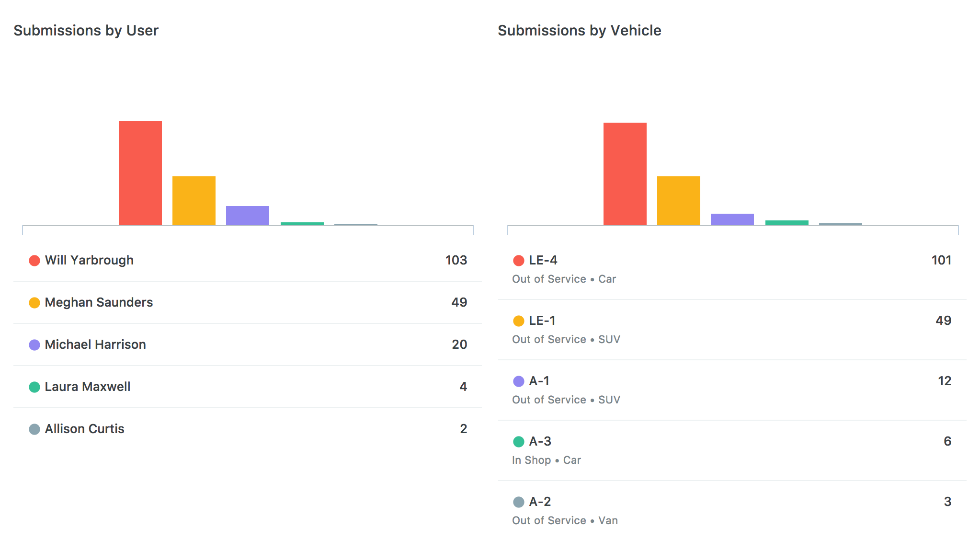This screenshot has height=551, width=980.
Task: Click the Submissions by Vehicle heading
Action: [580, 31]
